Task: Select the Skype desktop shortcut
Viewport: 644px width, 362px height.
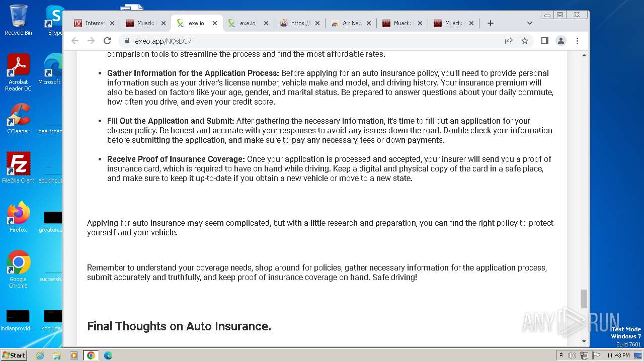Action: 55,20
